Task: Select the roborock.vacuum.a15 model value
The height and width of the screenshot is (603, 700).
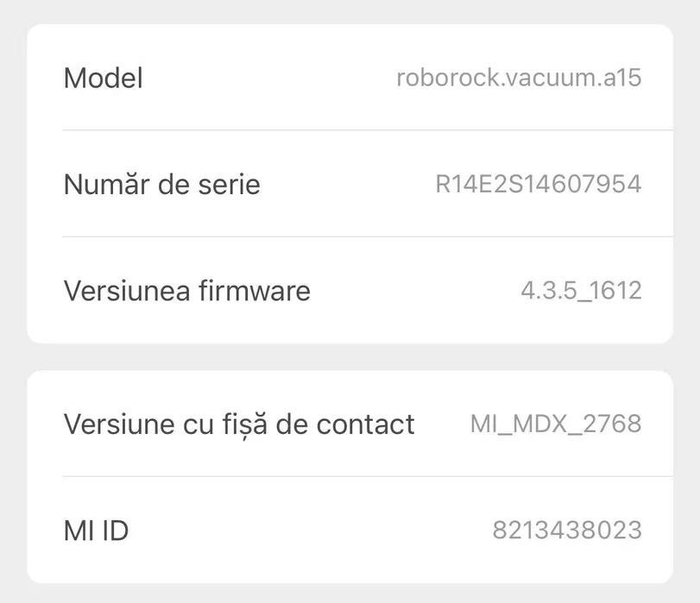Action: click(x=519, y=78)
